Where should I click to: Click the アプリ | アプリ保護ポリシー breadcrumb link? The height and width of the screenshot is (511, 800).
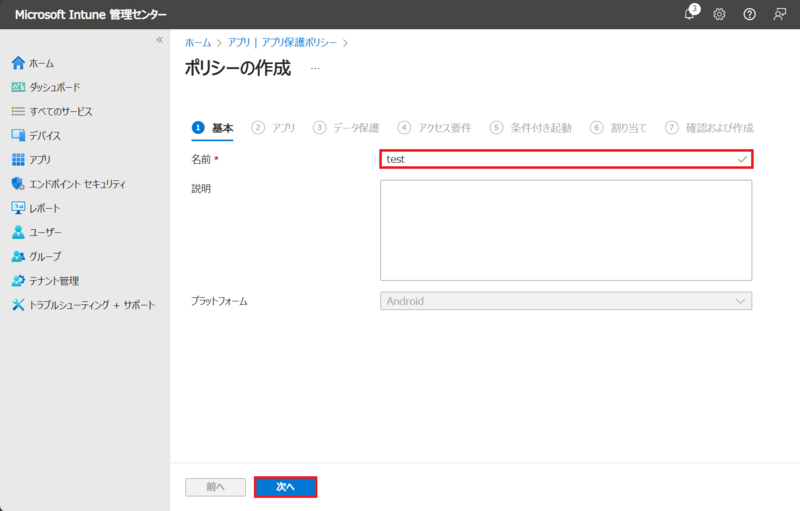tap(282, 43)
